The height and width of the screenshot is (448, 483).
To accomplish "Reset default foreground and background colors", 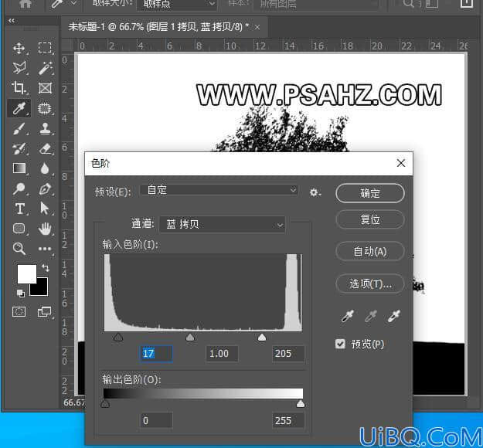I will pos(20,293).
